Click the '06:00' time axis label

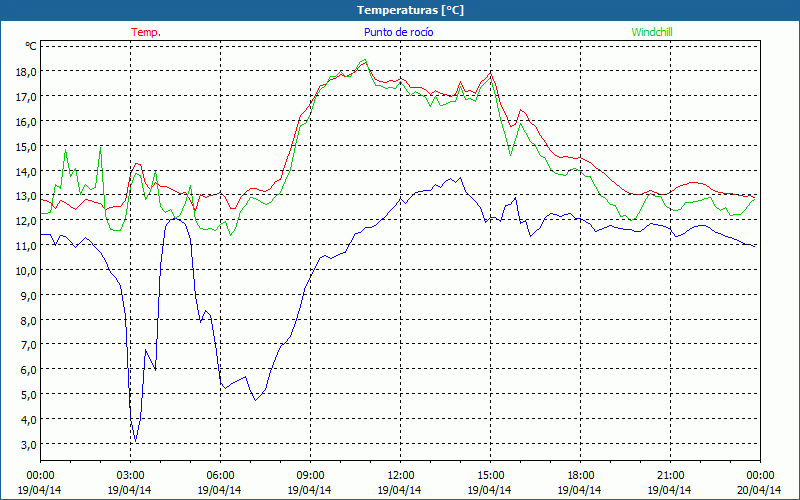[220, 476]
